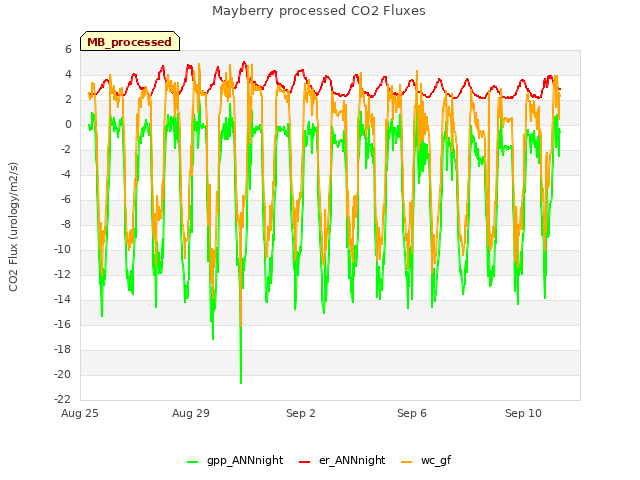
Task: Click the Aug 29 x-axis label
Action: 191,413
